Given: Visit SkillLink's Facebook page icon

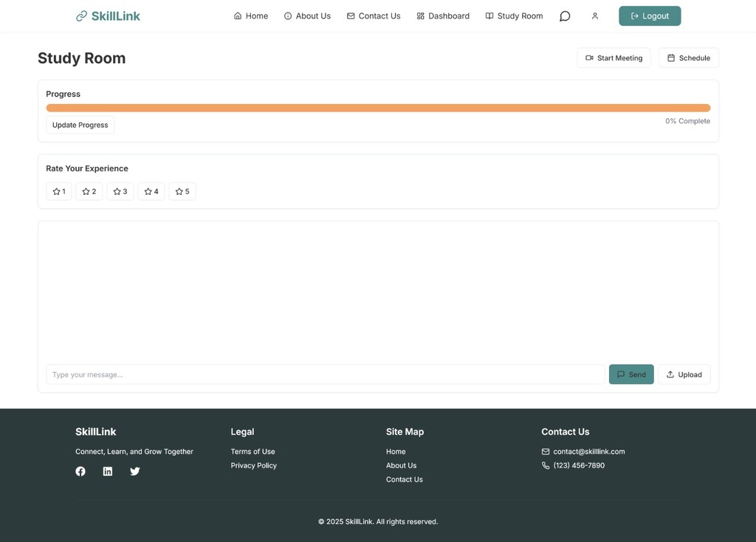Looking at the screenshot, I should pyautogui.click(x=80, y=471).
